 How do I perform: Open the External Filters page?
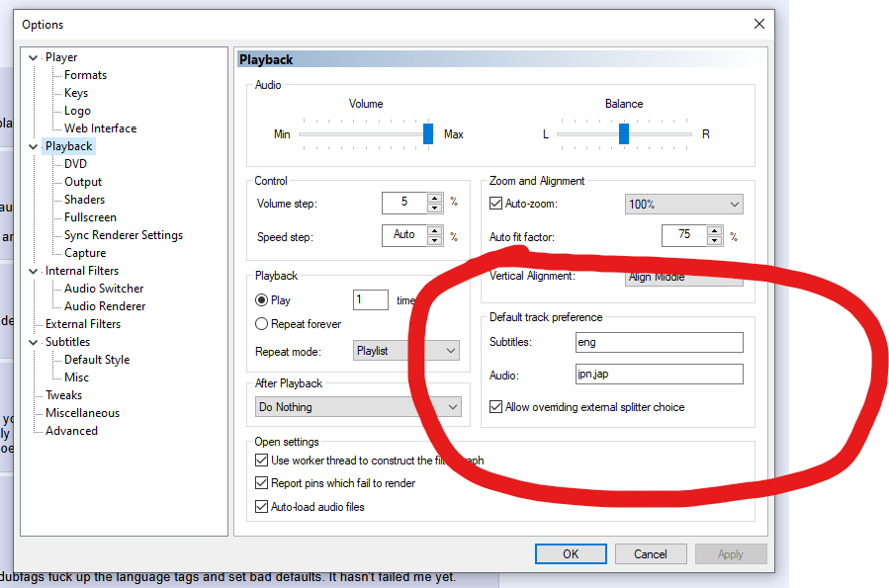coord(83,324)
